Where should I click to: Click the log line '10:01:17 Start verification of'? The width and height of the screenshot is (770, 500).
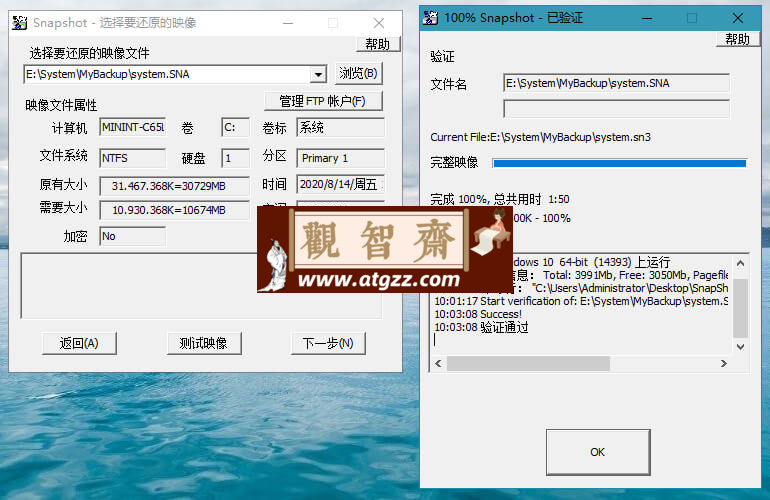(581, 301)
